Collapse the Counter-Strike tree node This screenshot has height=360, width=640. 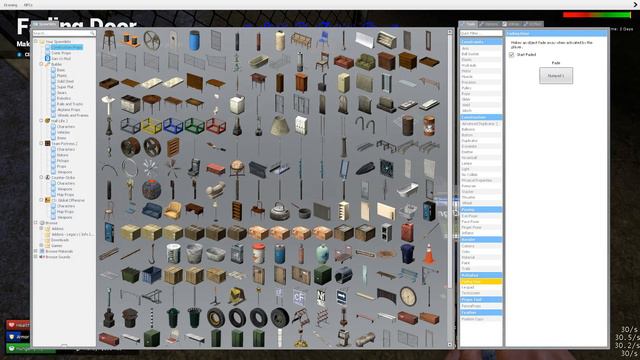click(x=41, y=178)
